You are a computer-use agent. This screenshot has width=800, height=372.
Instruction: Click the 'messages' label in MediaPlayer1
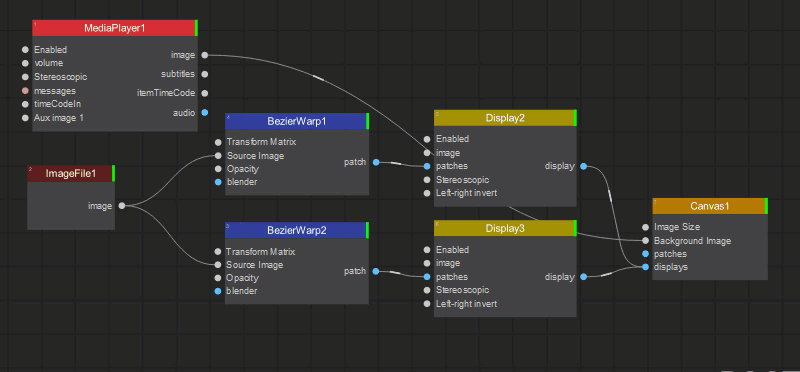(x=55, y=91)
